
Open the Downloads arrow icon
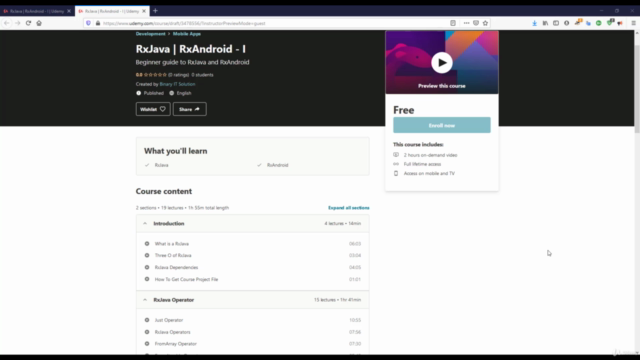tap(534, 23)
